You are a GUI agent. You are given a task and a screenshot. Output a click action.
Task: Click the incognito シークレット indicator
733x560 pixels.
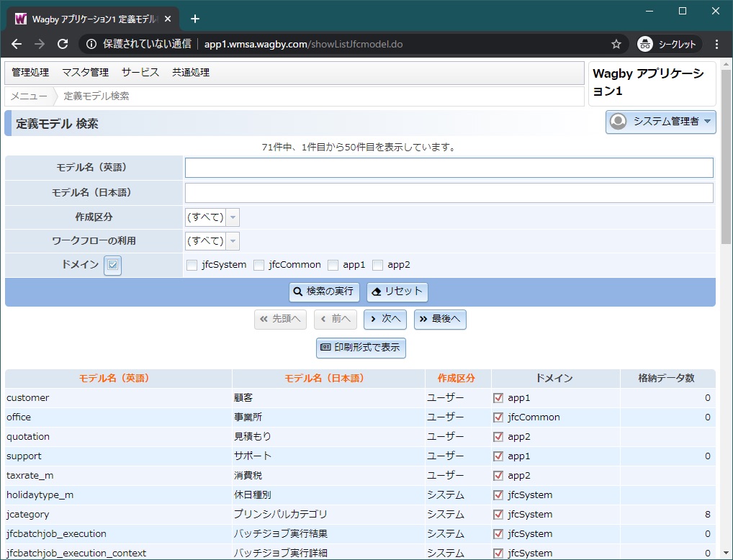[668, 44]
